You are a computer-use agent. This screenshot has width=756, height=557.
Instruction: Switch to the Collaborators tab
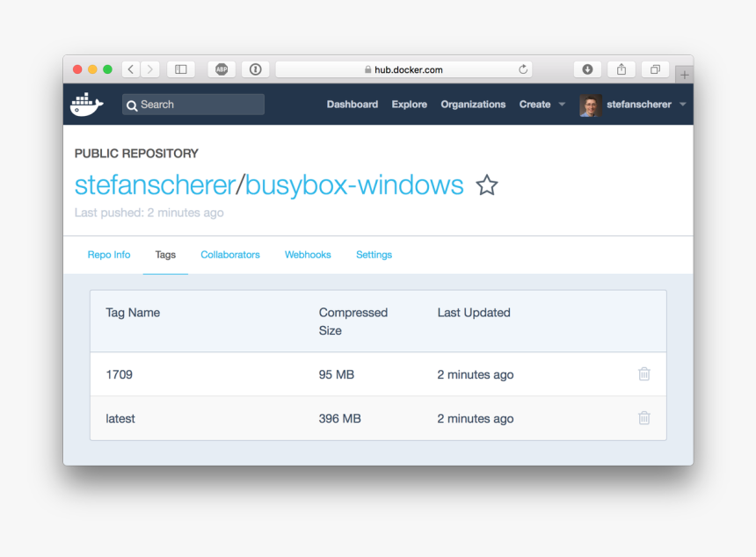[x=230, y=254]
